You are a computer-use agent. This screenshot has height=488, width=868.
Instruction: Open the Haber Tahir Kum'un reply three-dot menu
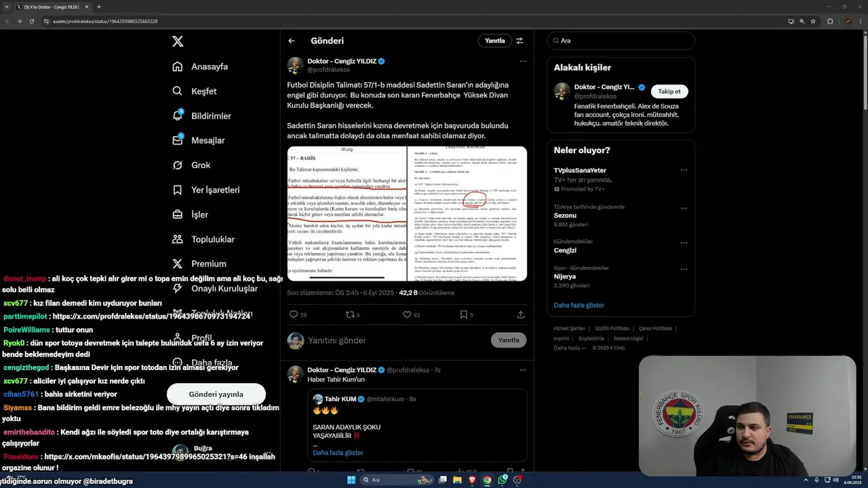[x=523, y=370]
